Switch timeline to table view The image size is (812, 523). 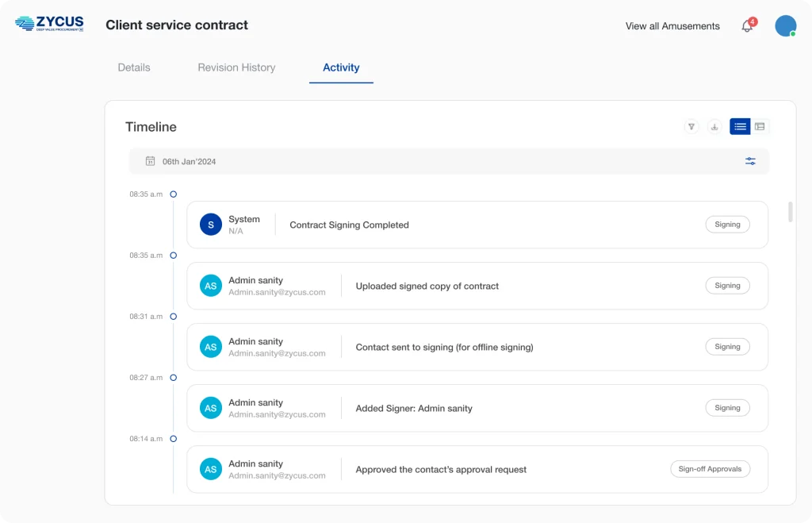pyautogui.click(x=760, y=127)
